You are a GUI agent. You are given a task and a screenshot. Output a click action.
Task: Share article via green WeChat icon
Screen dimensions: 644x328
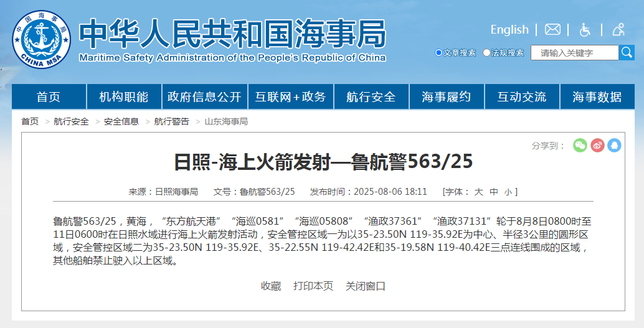tap(580, 145)
